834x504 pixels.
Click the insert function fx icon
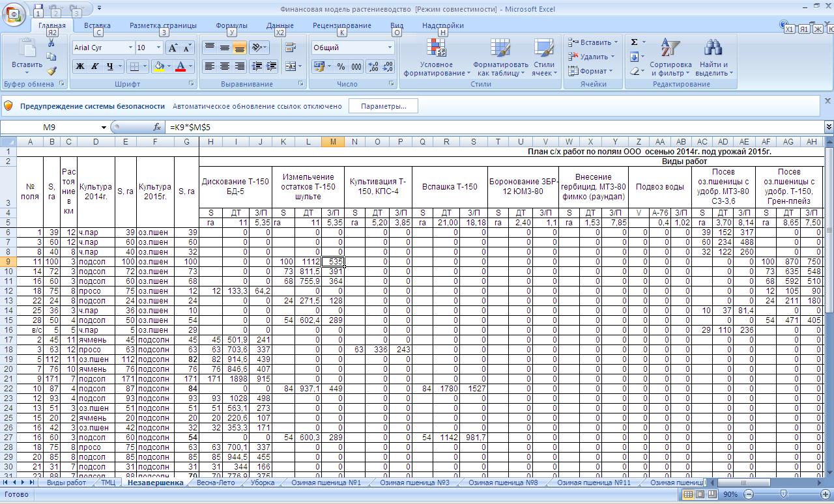point(157,127)
